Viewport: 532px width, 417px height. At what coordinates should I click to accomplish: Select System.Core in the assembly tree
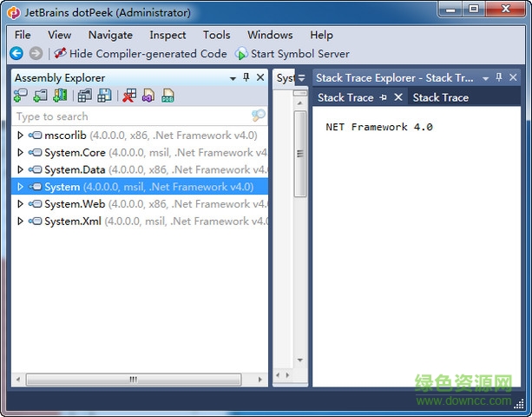coord(140,152)
